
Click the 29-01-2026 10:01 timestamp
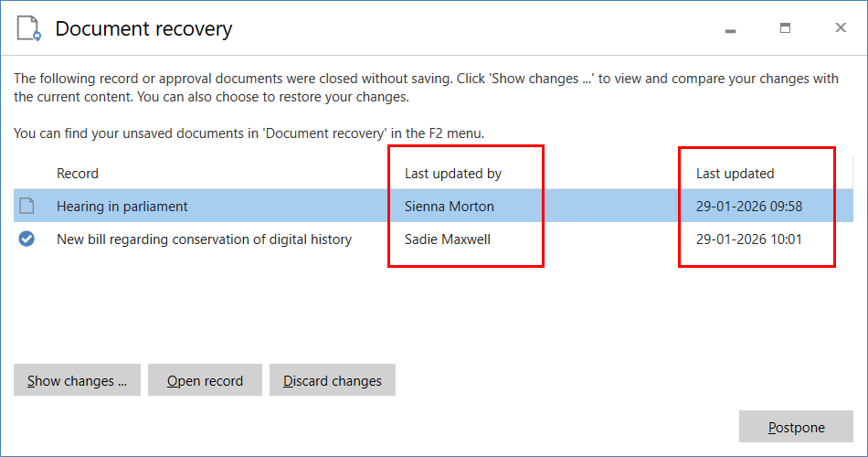(749, 239)
